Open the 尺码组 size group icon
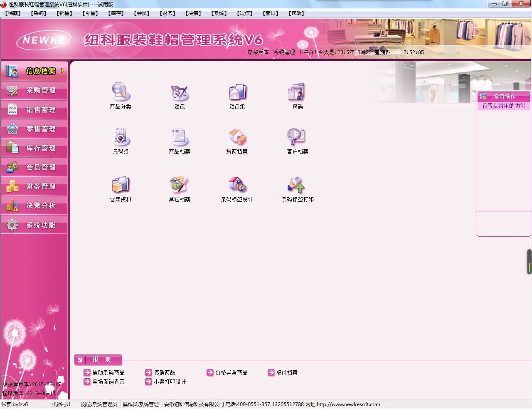 tap(121, 137)
